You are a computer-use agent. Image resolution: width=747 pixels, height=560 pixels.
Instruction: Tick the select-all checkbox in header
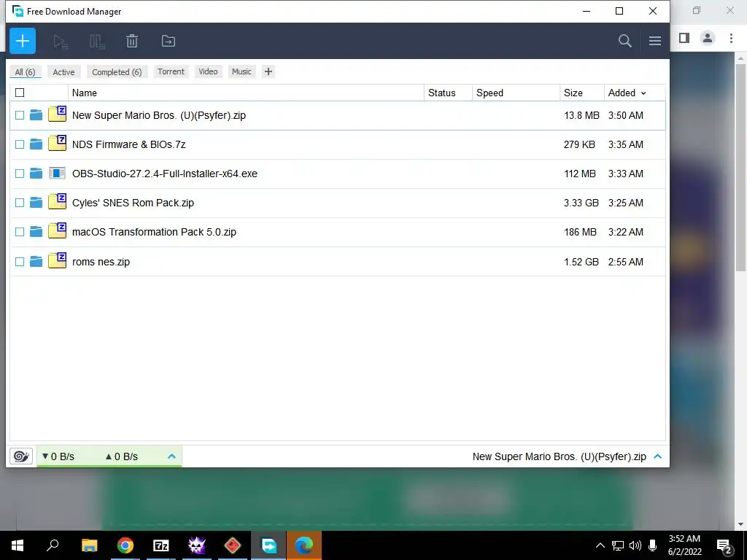click(x=20, y=93)
